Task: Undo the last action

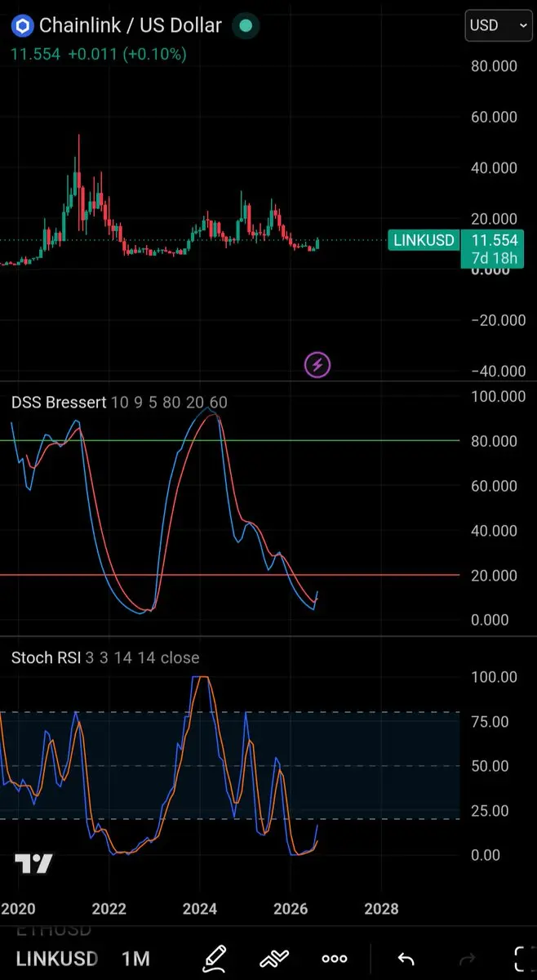Action: click(x=406, y=959)
